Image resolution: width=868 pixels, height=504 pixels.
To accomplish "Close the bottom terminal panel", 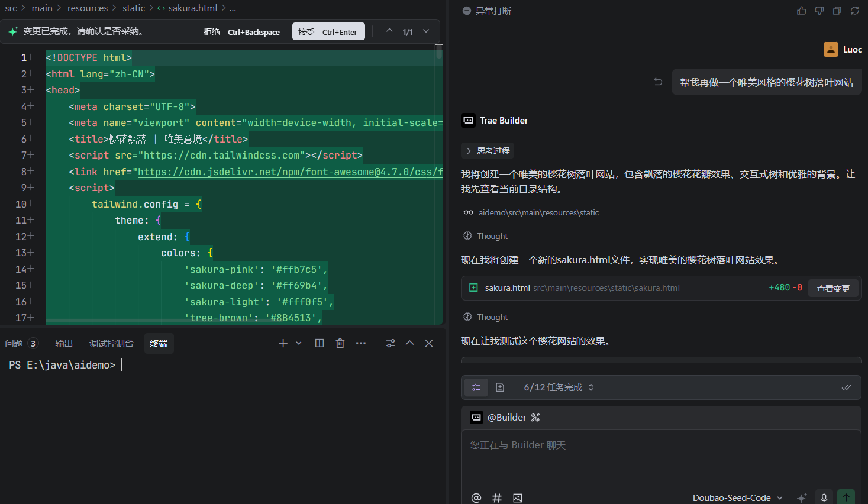I will click(x=429, y=343).
